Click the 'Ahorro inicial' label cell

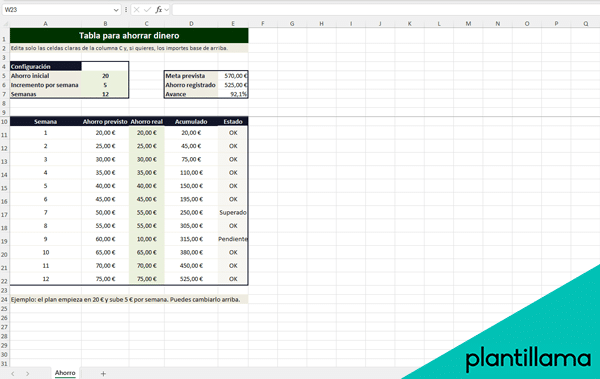click(x=46, y=76)
